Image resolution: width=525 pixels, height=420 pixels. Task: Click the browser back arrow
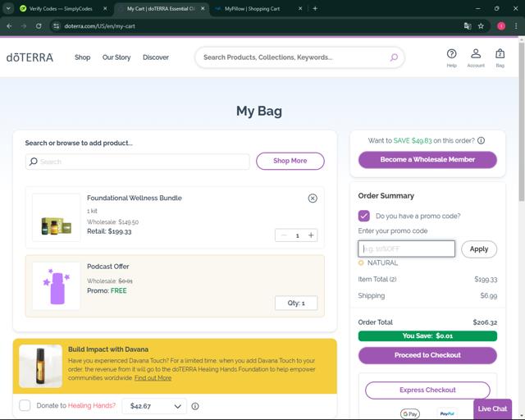click(x=9, y=26)
